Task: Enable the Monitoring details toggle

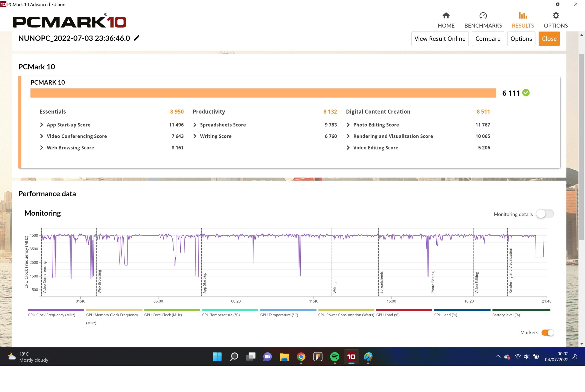Action: (545, 214)
